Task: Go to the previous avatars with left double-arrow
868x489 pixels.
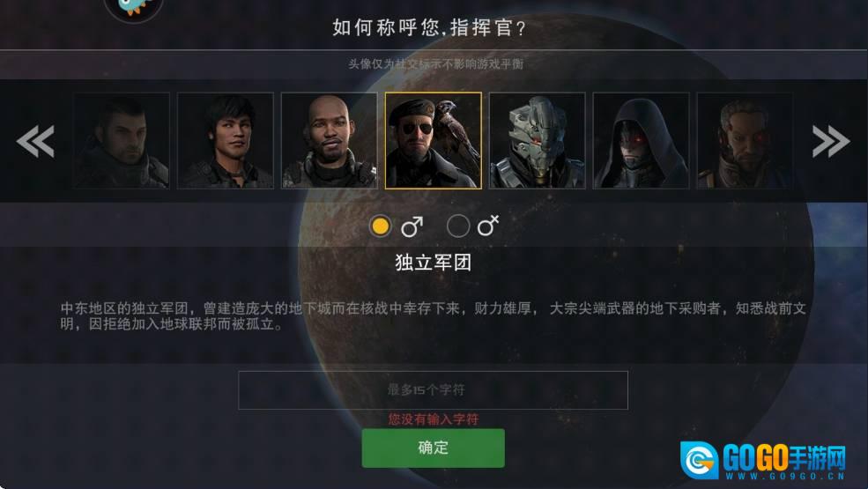Action: 35,141
